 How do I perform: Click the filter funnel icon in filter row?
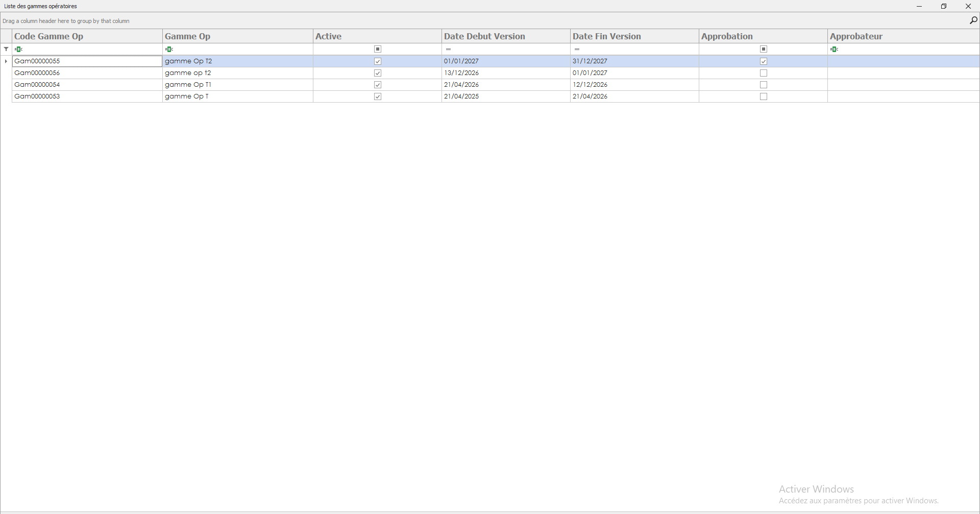coord(6,49)
